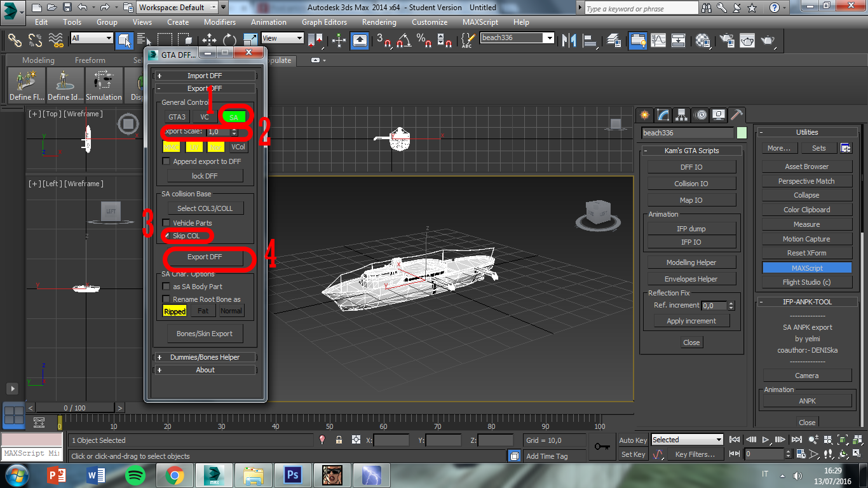The width and height of the screenshot is (868, 488).
Task: Open the Display command panel tab
Action: pos(719,115)
